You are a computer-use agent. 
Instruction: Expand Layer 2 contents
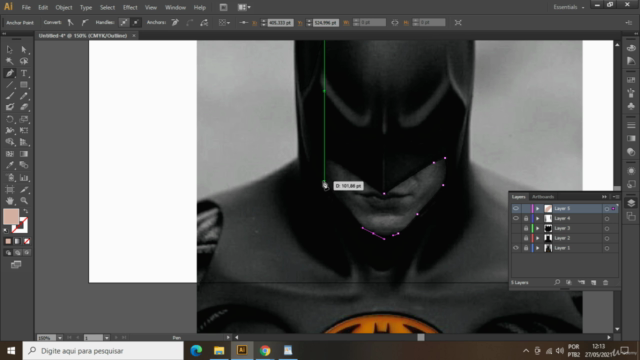pyautogui.click(x=538, y=238)
